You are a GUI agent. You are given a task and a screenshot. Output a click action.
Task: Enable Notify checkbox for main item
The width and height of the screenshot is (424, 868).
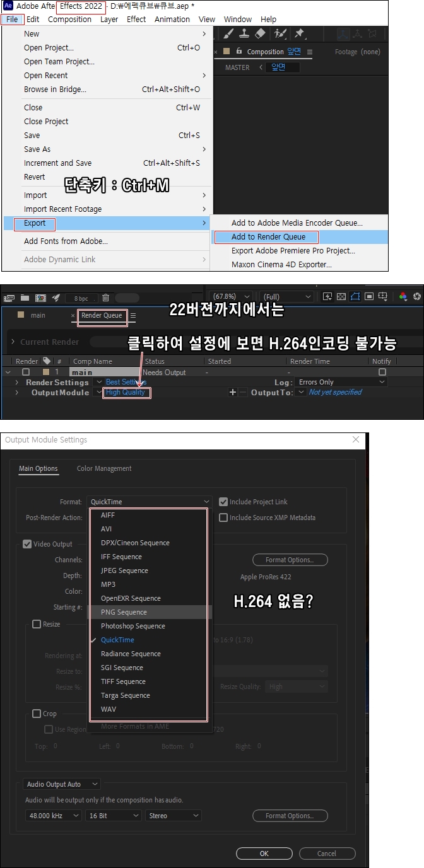(382, 372)
